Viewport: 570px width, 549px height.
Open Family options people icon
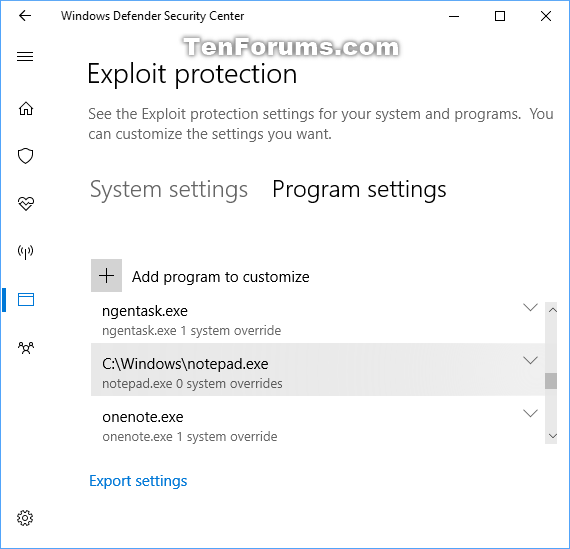[26, 348]
